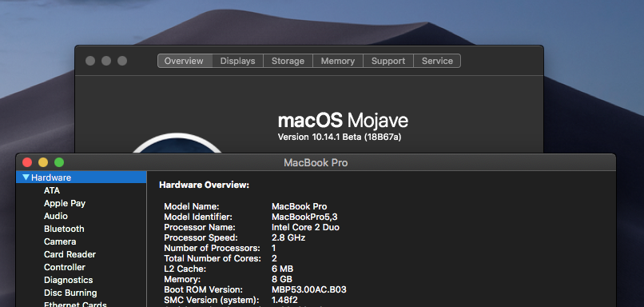Minimize the MacBook Pro window with the yellow button

tap(43, 162)
